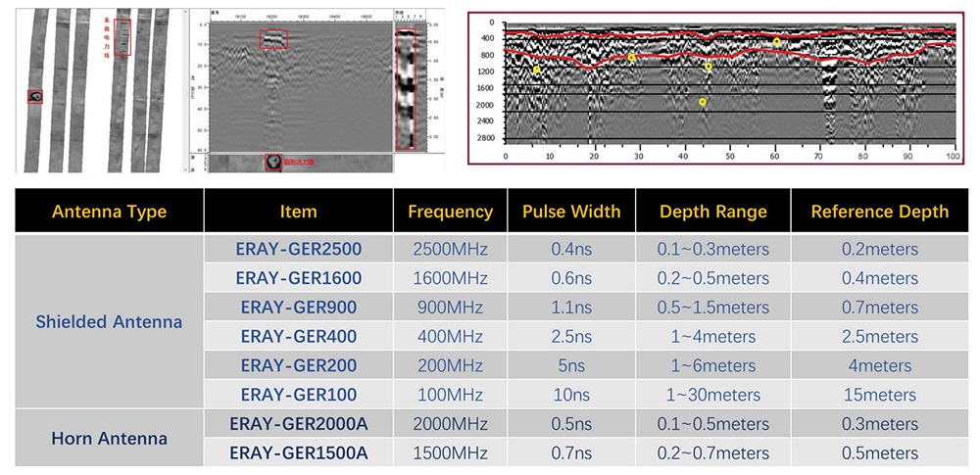The height and width of the screenshot is (475, 980).
Task: Click the 0.1~0.5meters depth range cell
Action: tap(713, 424)
